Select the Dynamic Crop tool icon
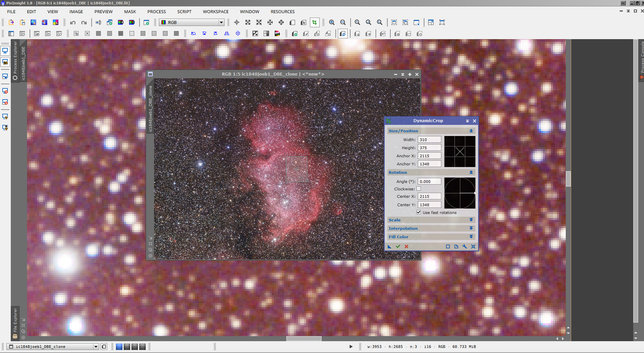 coord(314,22)
